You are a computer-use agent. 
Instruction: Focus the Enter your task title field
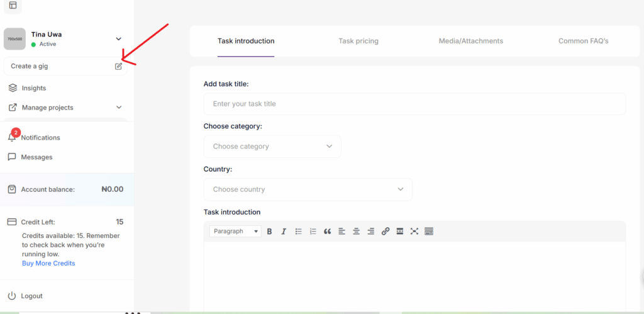(x=414, y=104)
